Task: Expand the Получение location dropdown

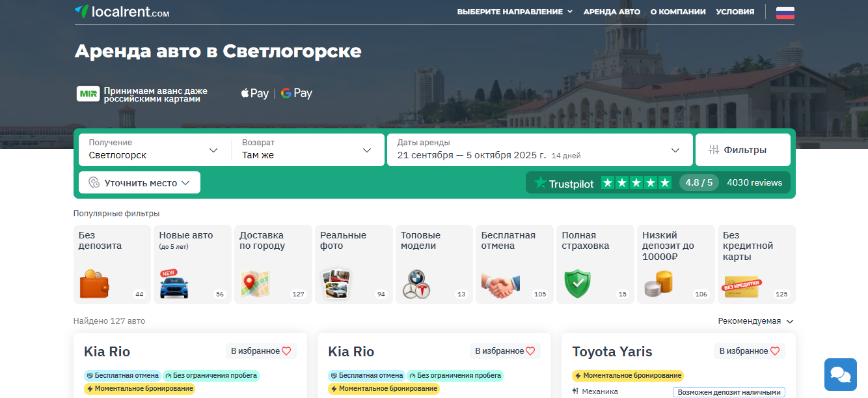Action: pyautogui.click(x=155, y=150)
